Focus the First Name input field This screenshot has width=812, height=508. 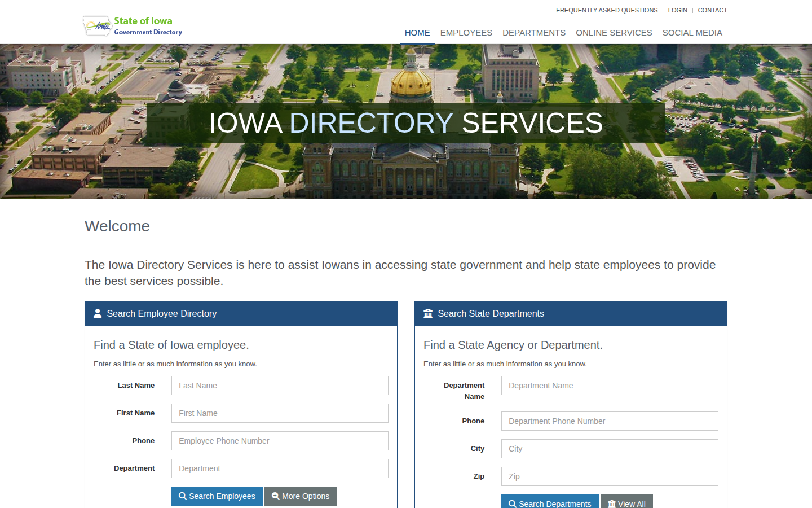(x=280, y=413)
